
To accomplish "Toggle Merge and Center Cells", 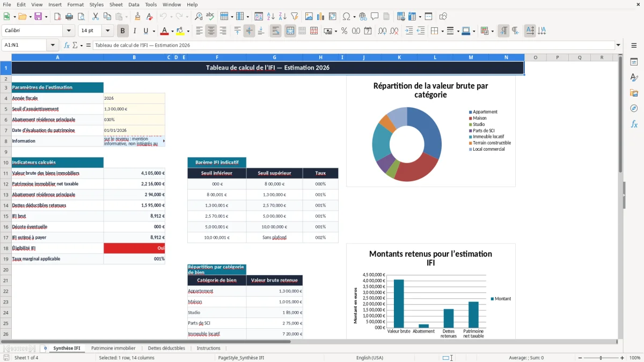I will [x=290, y=31].
